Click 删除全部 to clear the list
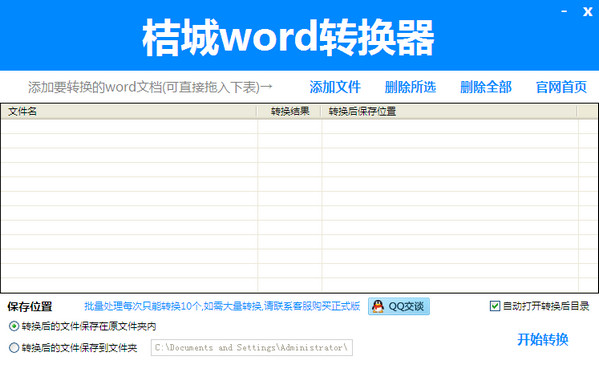The image size is (599, 365). (x=486, y=87)
